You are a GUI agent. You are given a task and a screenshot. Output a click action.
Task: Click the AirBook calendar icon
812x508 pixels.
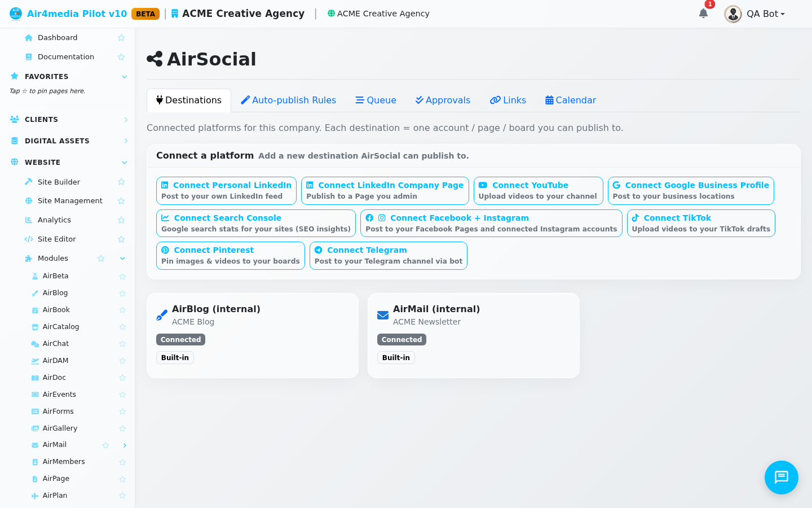click(35, 310)
